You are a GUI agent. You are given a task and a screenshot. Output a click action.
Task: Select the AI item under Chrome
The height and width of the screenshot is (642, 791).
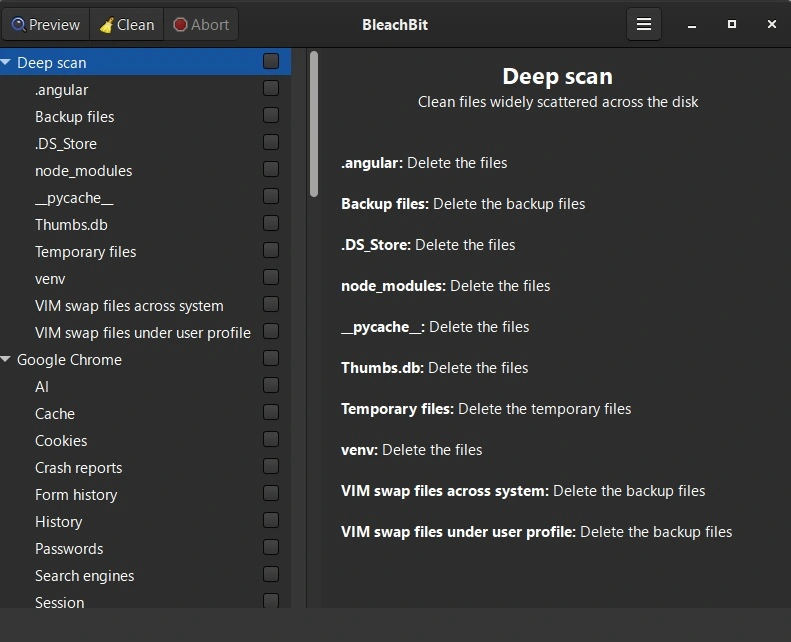coord(145,386)
